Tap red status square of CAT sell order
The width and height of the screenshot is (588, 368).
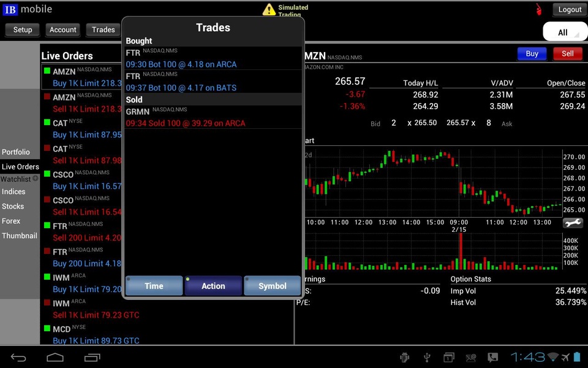tap(47, 148)
